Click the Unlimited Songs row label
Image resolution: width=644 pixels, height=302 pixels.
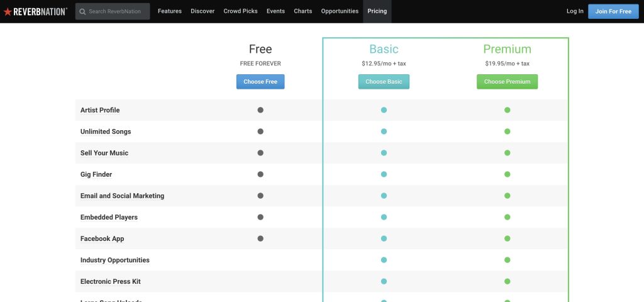click(x=106, y=131)
